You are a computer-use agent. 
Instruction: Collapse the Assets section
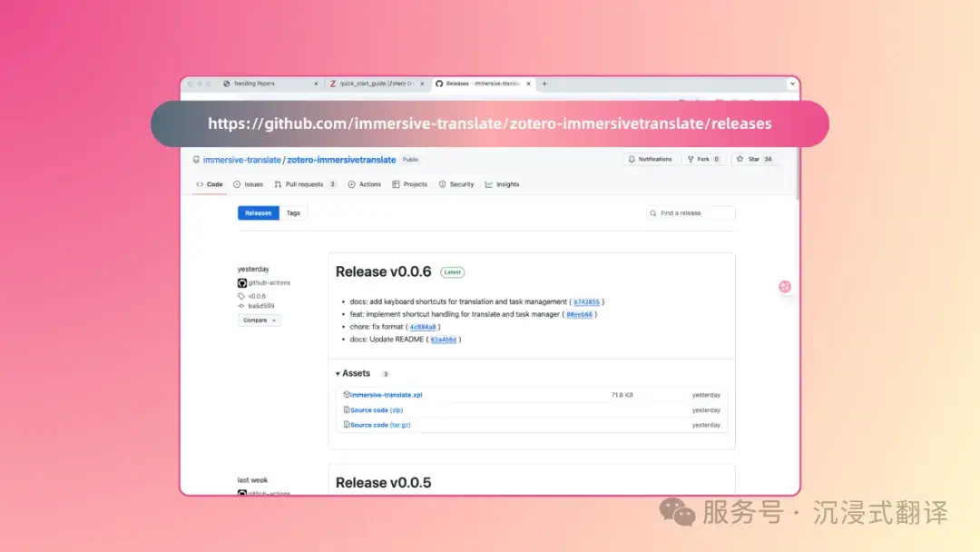[x=339, y=373]
